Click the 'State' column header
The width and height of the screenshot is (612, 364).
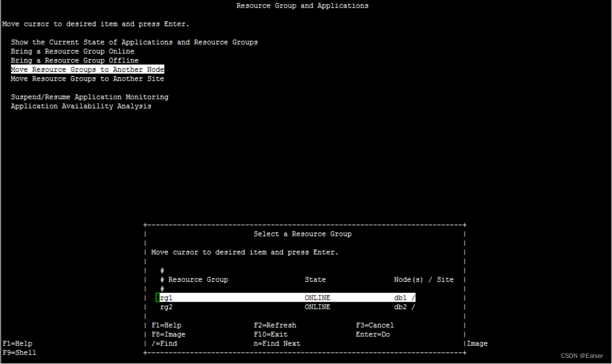315,279
